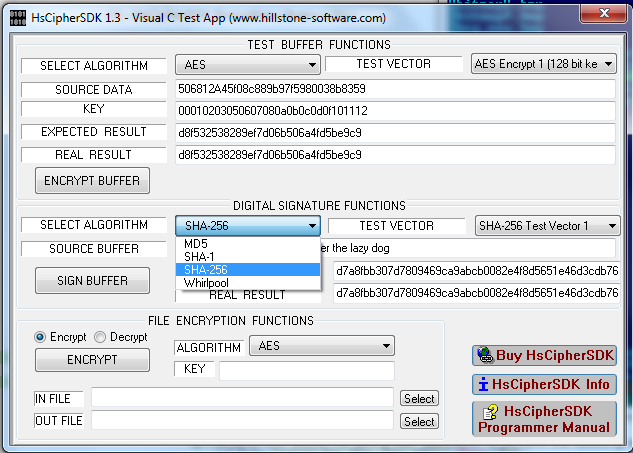Open the file encryption AES algorithm dropdown
The height and width of the screenshot is (453, 633).
(x=322, y=346)
